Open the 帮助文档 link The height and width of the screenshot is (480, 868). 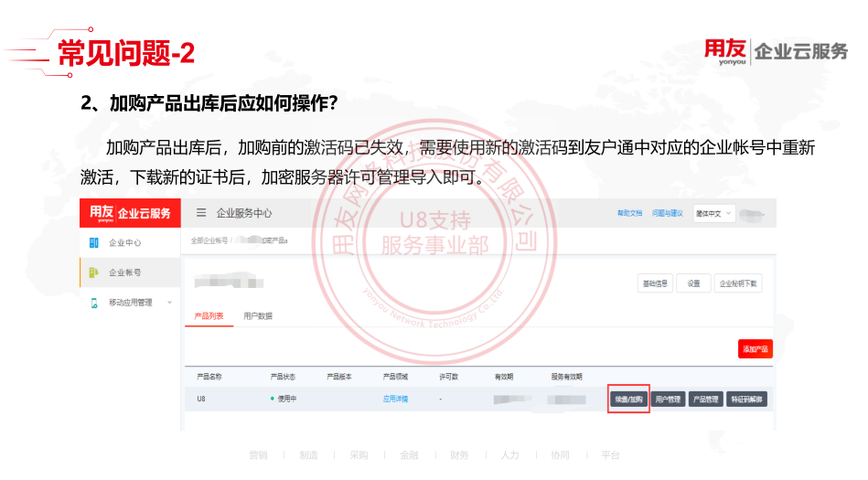630,213
